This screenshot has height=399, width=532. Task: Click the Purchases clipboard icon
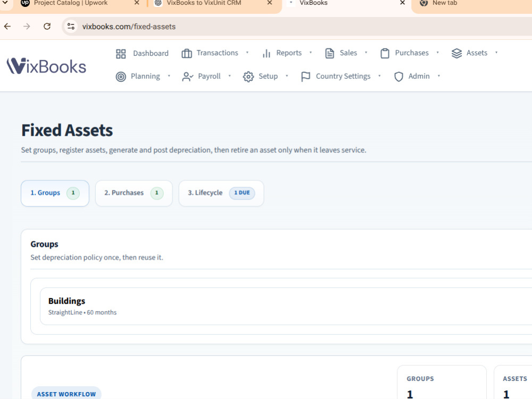coord(385,53)
